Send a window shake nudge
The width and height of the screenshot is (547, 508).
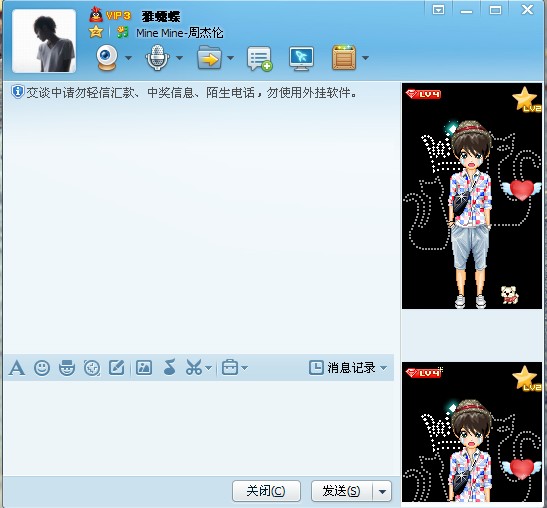92,368
